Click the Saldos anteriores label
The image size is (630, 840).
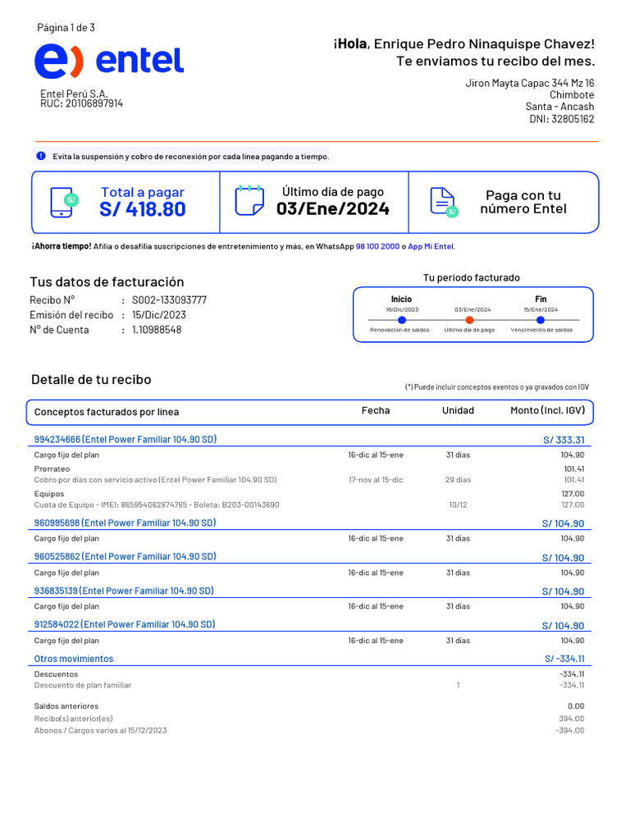pyautogui.click(x=66, y=706)
